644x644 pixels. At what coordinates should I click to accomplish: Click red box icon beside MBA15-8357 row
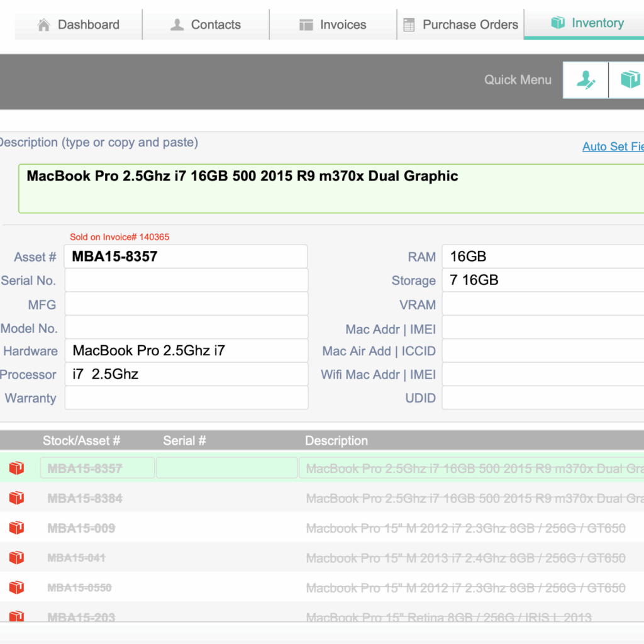(16, 468)
